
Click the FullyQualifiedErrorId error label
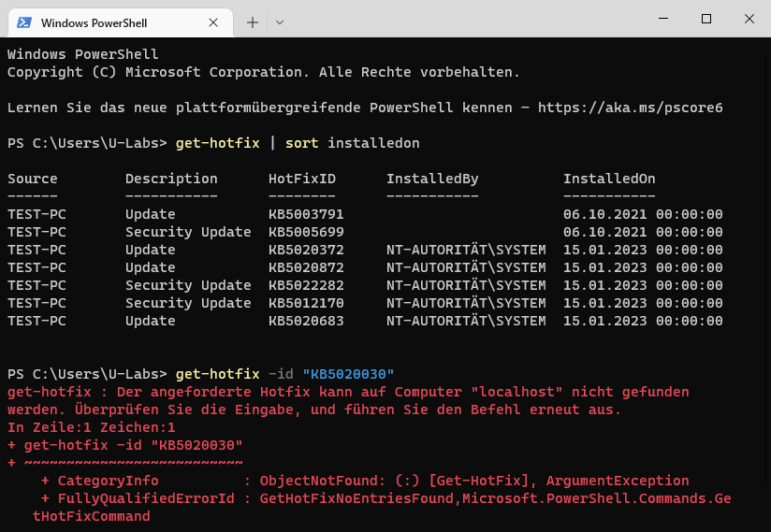tap(146, 498)
